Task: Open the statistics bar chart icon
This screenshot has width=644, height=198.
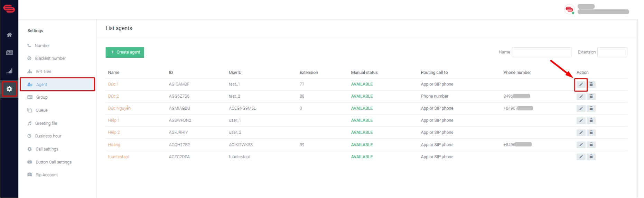Action: tap(9, 71)
